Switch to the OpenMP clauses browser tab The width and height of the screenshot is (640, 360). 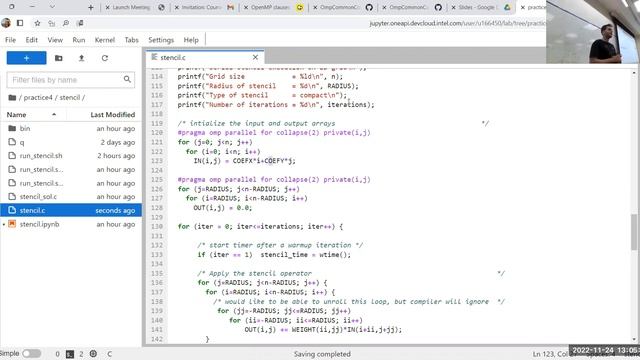pyautogui.click(x=273, y=7)
